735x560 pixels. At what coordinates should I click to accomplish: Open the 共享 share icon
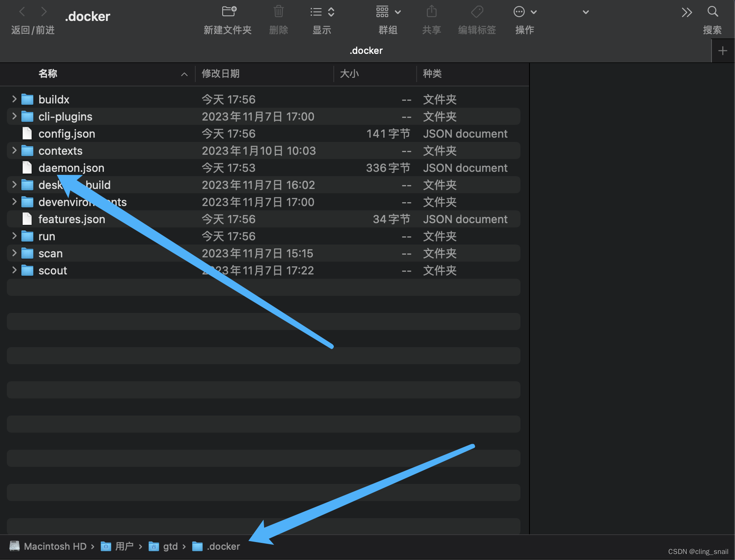431,12
